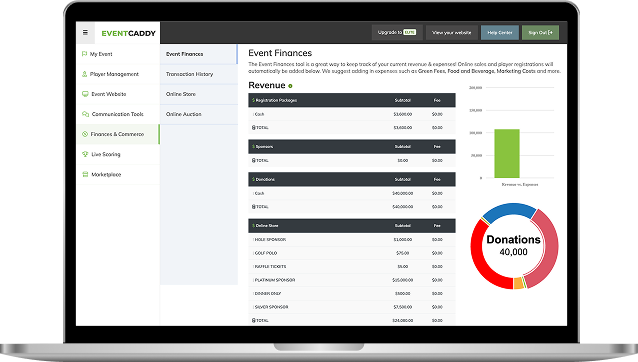Click Donations TOTAL row icon
638x362 pixels.
click(253, 207)
